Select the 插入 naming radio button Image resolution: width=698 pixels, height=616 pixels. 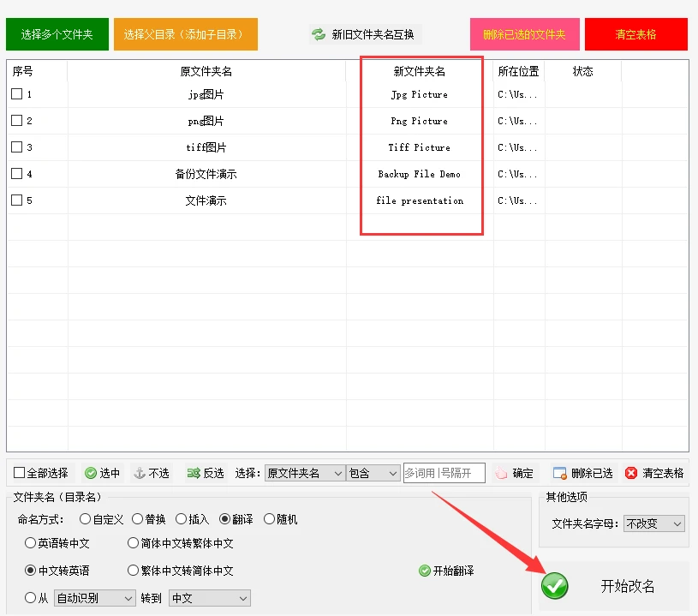[x=181, y=519]
